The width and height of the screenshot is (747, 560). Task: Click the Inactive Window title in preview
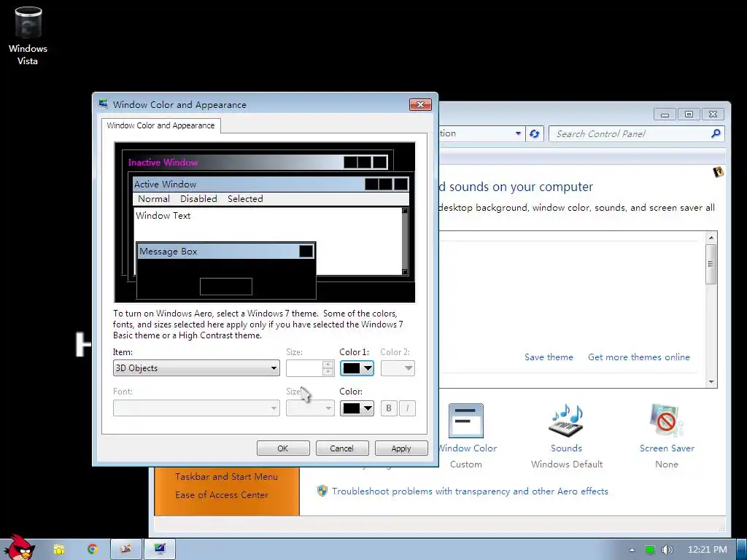(163, 163)
